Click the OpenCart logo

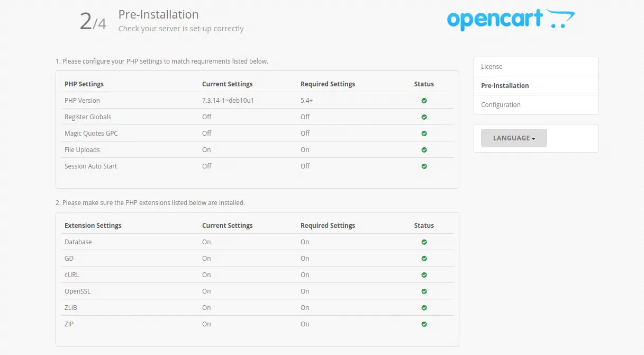click(x=511, y=20)
